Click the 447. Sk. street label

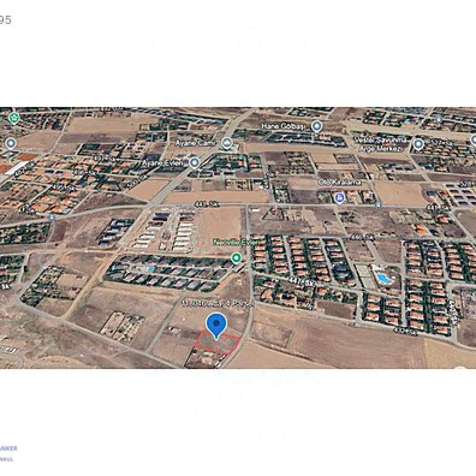pyautogui.click(x=300, y=281)
